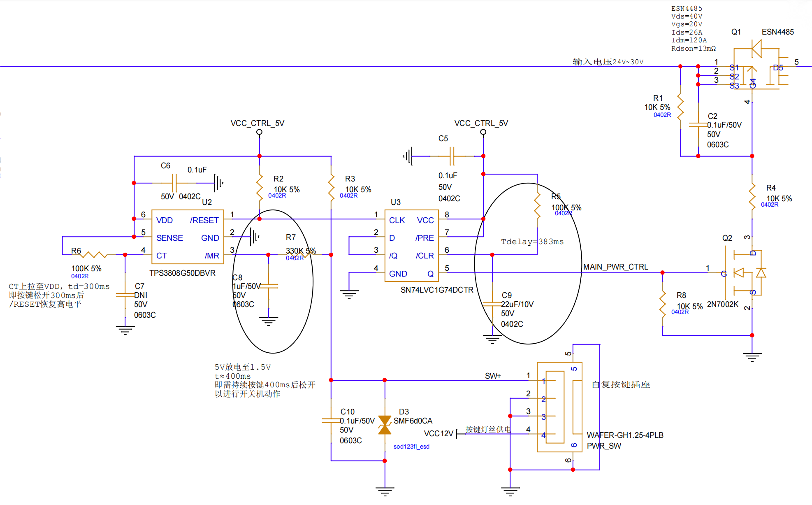Click the R8 10K pull-down resistor symbol

[x=662, y=304]
